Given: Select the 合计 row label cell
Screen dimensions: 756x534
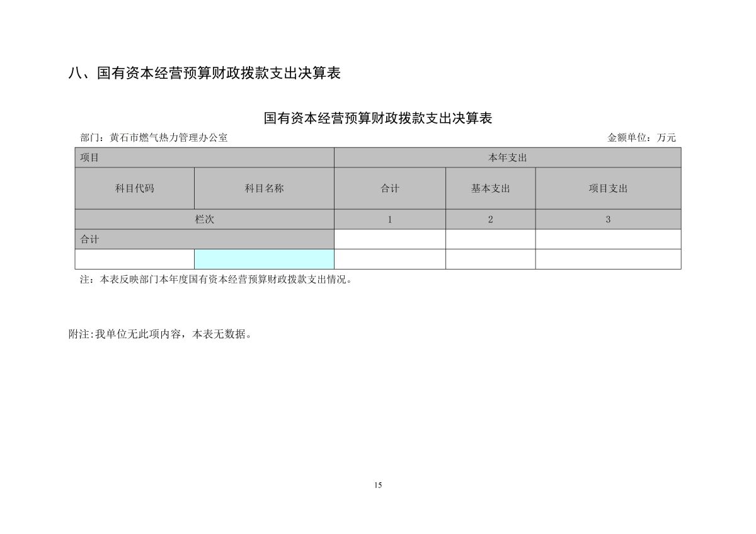Looking at the screenshot, I should pos(204,239).
